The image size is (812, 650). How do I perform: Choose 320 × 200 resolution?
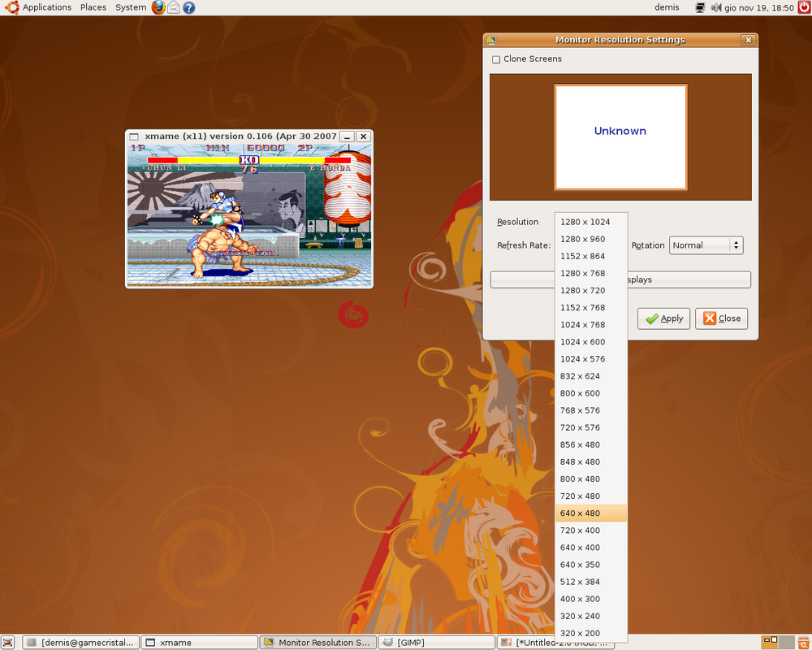point(591,632)
